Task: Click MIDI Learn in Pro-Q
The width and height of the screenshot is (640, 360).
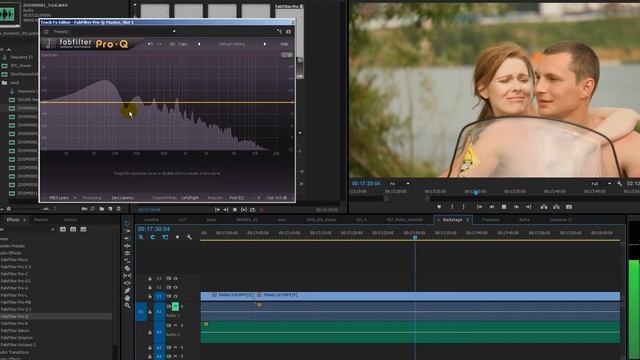Action: (x=59, y=198)
